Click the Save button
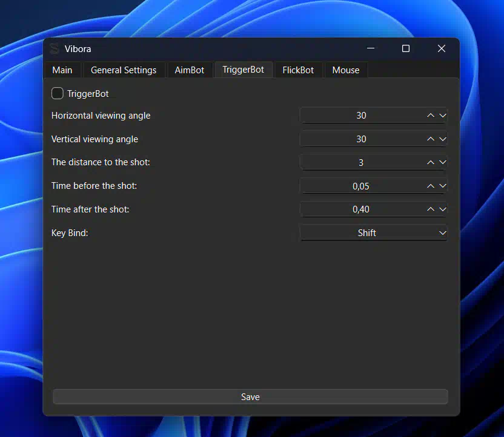504x437 pixels. click(x=250, y=396)
